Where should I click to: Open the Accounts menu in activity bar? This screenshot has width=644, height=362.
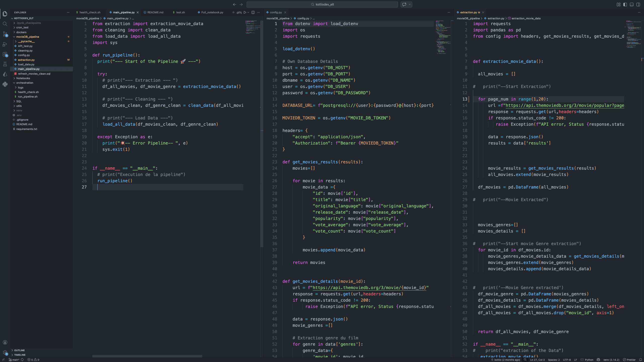pos(5,342)
